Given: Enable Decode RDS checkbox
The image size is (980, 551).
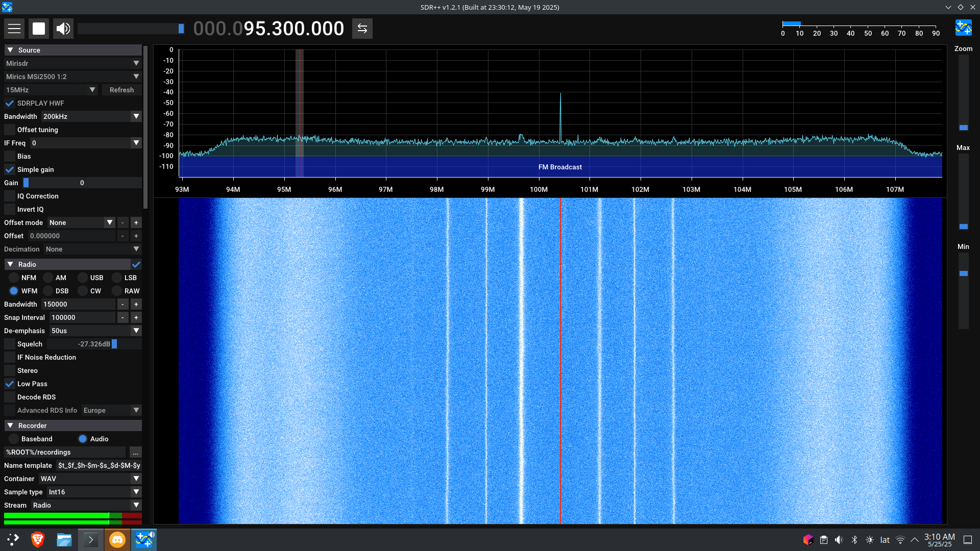Looking at the screenshot, I should click(x=10, y=397).
